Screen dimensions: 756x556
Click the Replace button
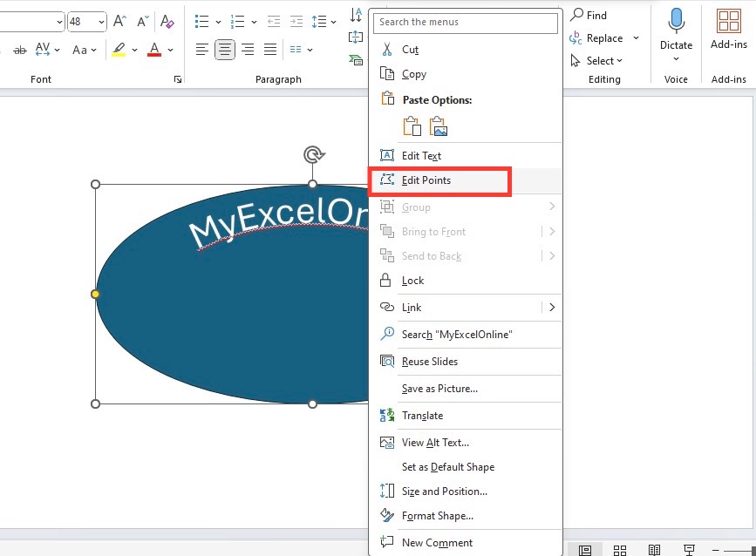tap(604, 38)
